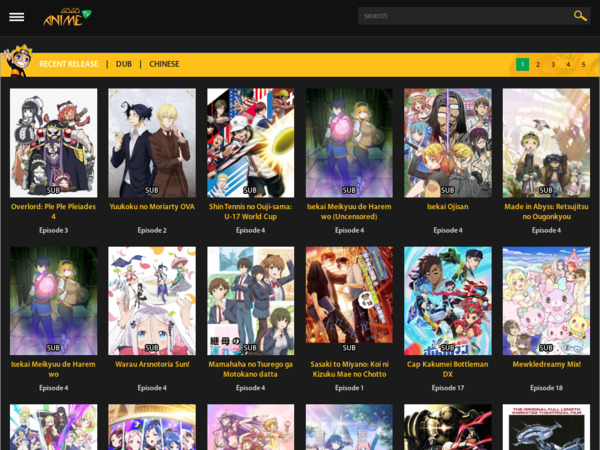
Task: Click Shin Tennis no Ouji-sama title link
Action: pyautogui.click(x=251, y=212)
